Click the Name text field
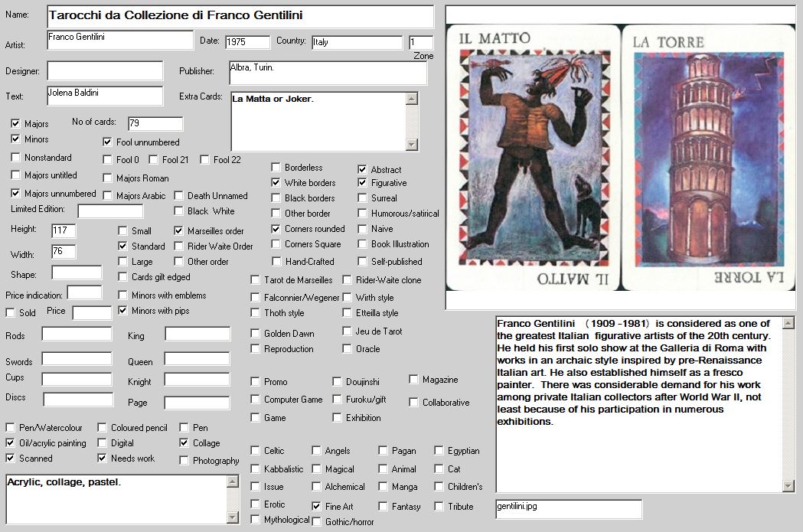803x532 pixels. [x=240, y=16]
